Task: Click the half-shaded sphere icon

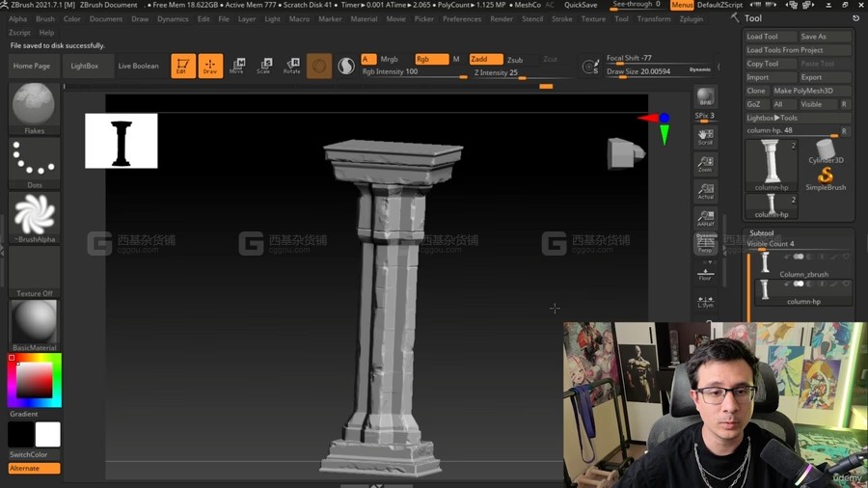Action: point(346,66)
